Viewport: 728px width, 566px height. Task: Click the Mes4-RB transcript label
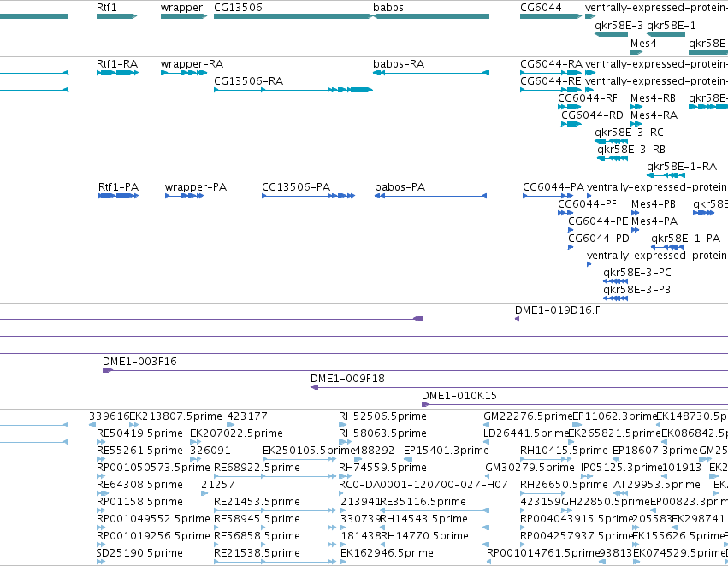tap(653, 98)
